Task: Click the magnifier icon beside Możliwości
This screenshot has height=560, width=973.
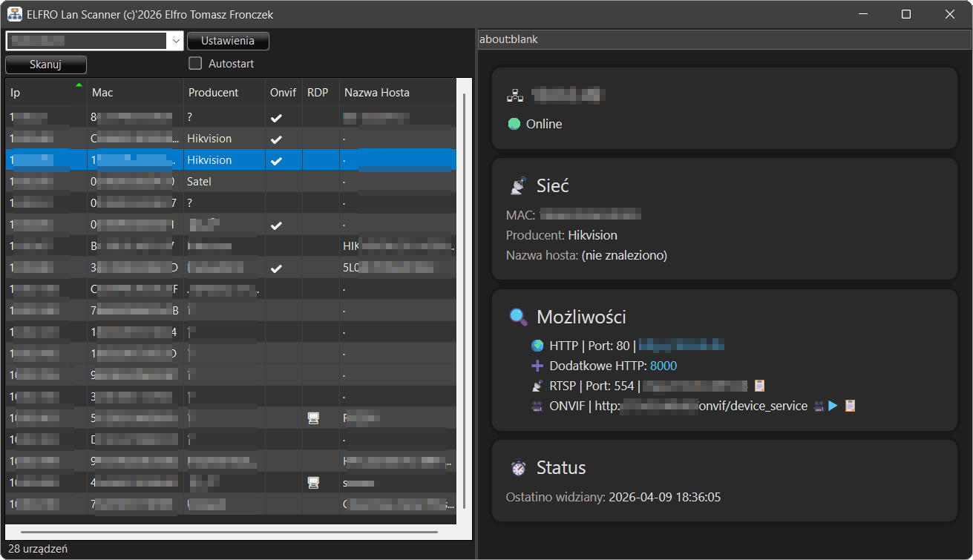Action: [518, 317]
